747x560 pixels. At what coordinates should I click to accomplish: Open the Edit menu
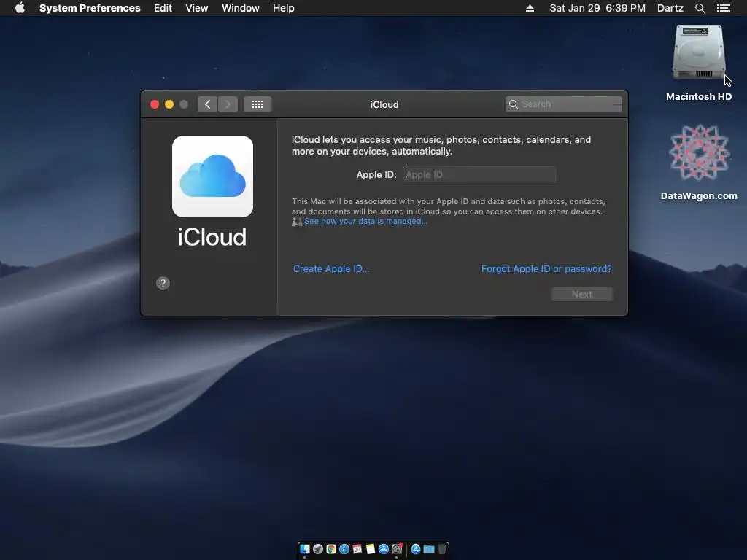pyautogui.click(x=163, y=8)
